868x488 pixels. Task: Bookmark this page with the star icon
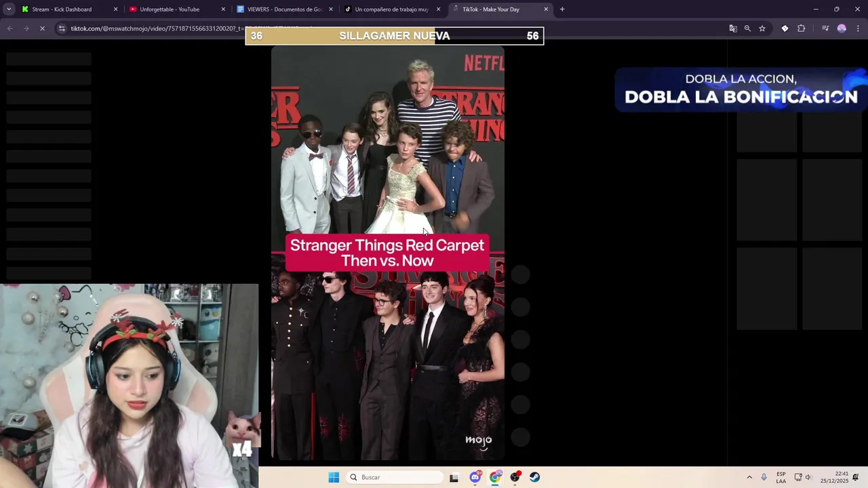(x=762, y=28)
